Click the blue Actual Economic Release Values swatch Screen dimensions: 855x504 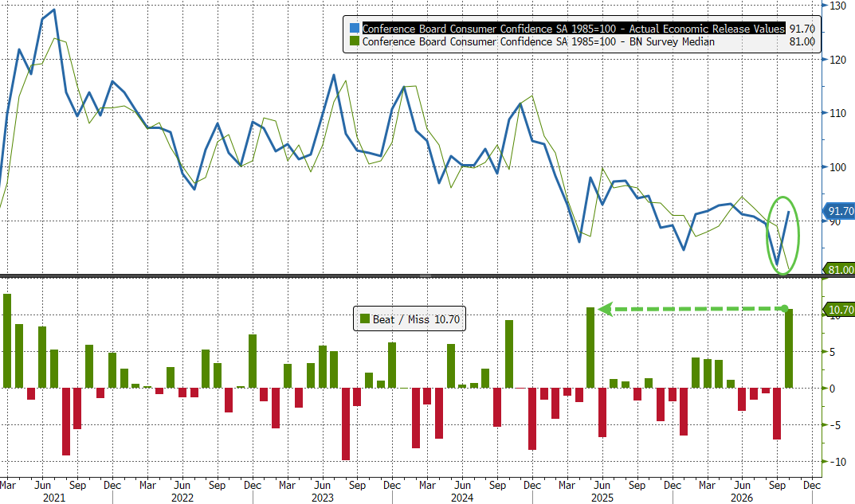[355, 29]
